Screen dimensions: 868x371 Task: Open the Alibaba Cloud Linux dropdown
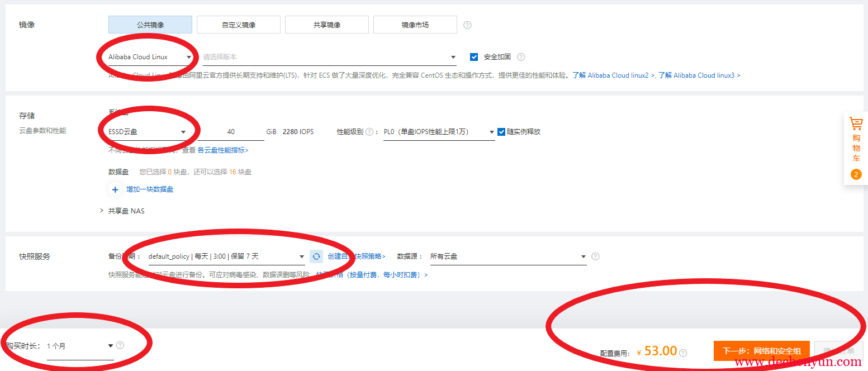150,57
